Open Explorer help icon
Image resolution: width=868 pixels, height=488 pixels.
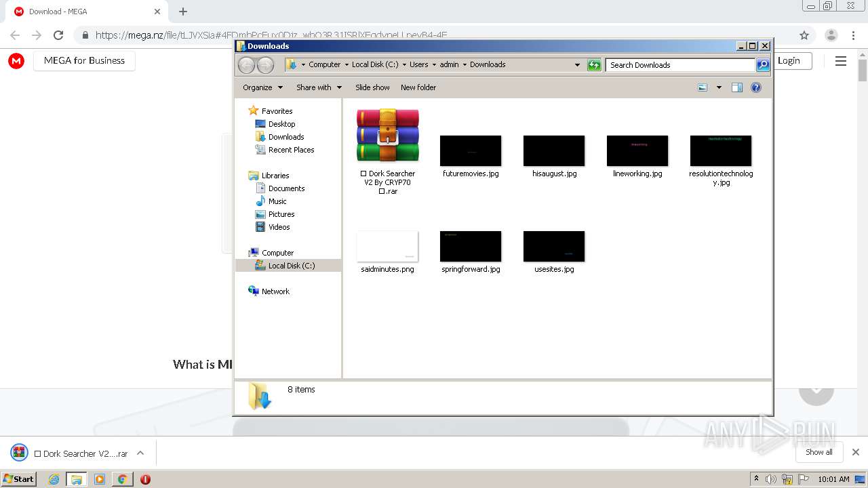[x=756, y=87]
